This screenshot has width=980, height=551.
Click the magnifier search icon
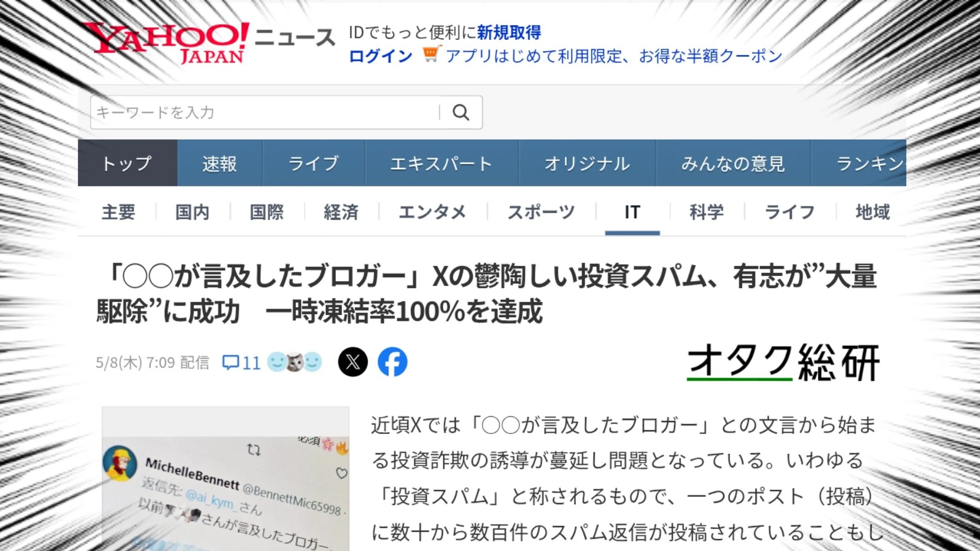[x=461, y=112]
